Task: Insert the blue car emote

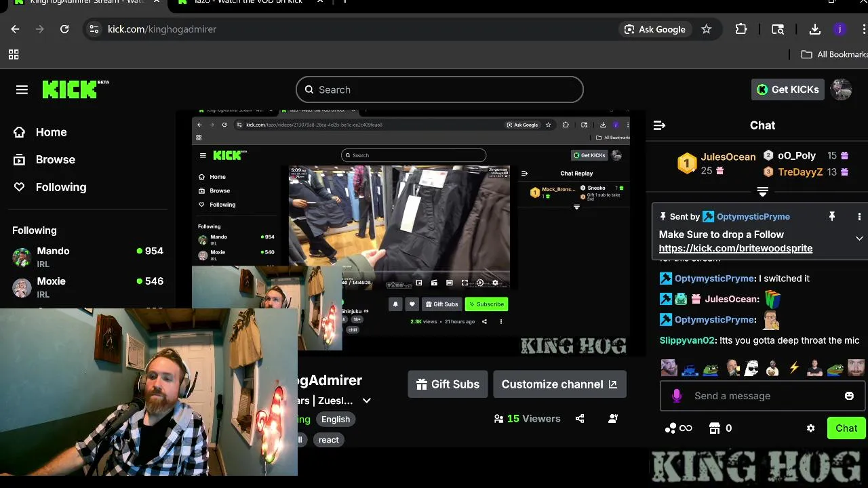Action: pyautogui.click(x=690, y=368)
